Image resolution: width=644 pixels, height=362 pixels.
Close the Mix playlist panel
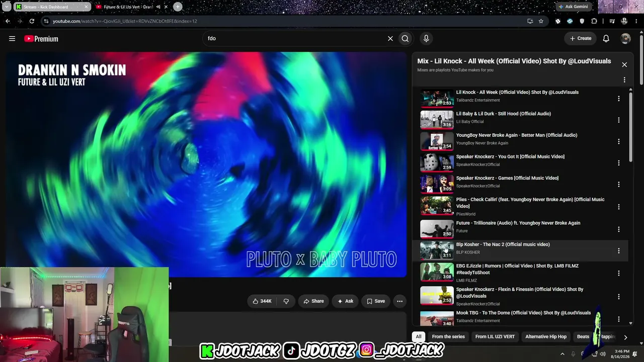point(624,65)
